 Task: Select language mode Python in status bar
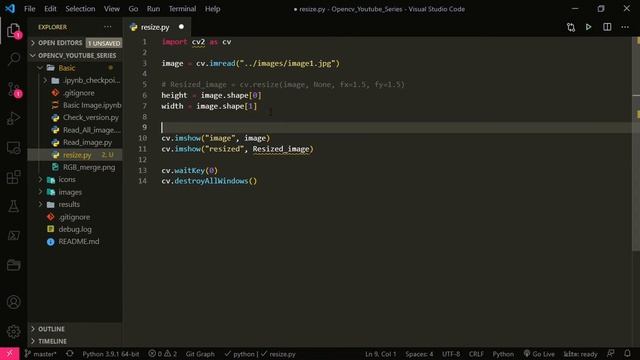point(503,354)
